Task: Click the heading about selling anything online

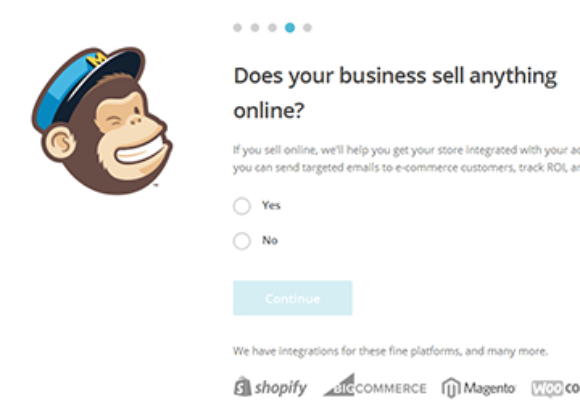Action: [x=395, y=93]
